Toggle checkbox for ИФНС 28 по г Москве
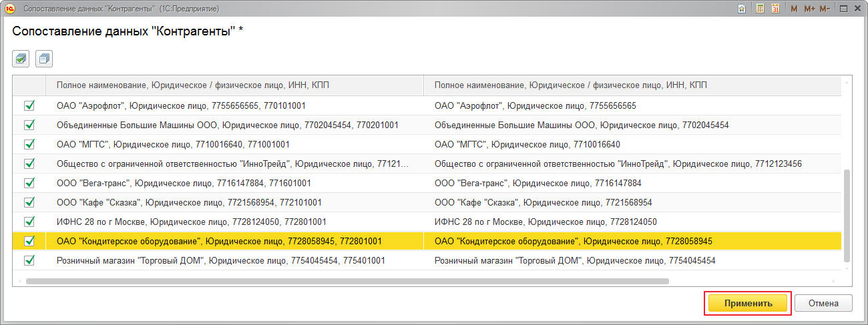Image resolution: width=868 pixels, height=325 pixels. tap(29, 222)
